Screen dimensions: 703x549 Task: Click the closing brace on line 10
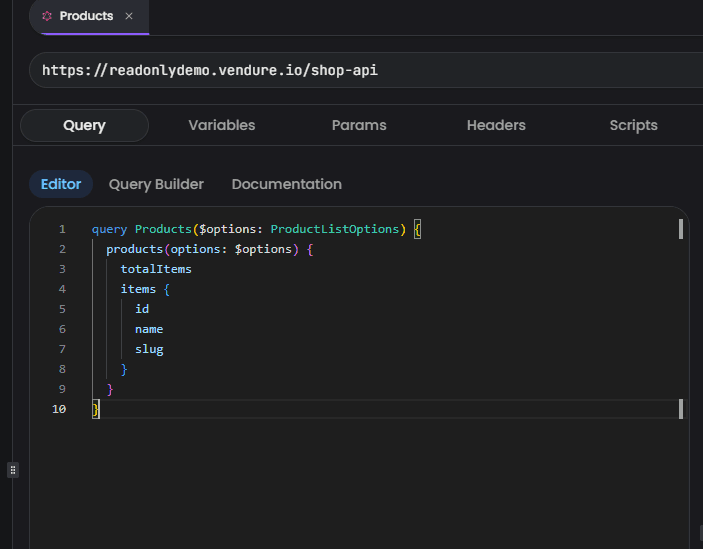pos(95,410)
